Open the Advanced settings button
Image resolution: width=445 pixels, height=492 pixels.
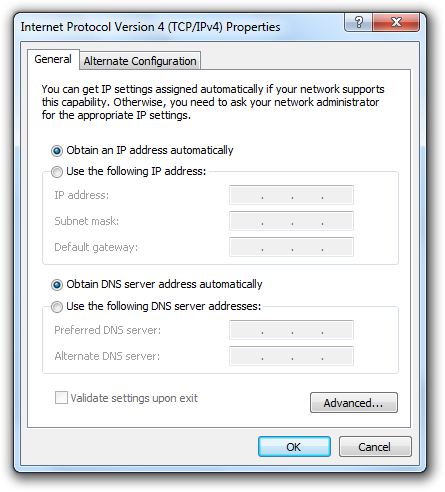354,403
